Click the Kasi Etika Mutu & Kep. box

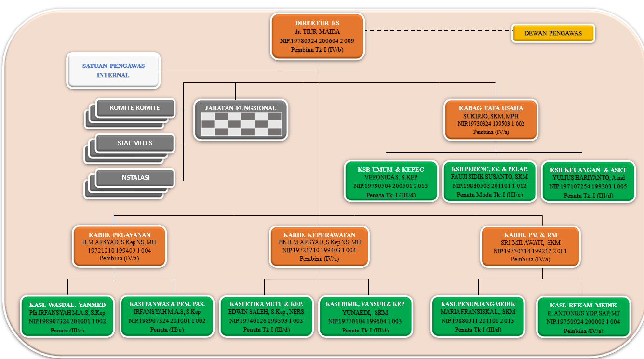pos(266,316)
